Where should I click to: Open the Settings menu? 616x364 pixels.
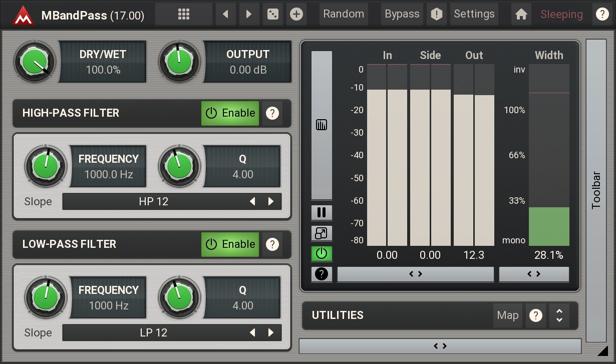tap(474, 14)
